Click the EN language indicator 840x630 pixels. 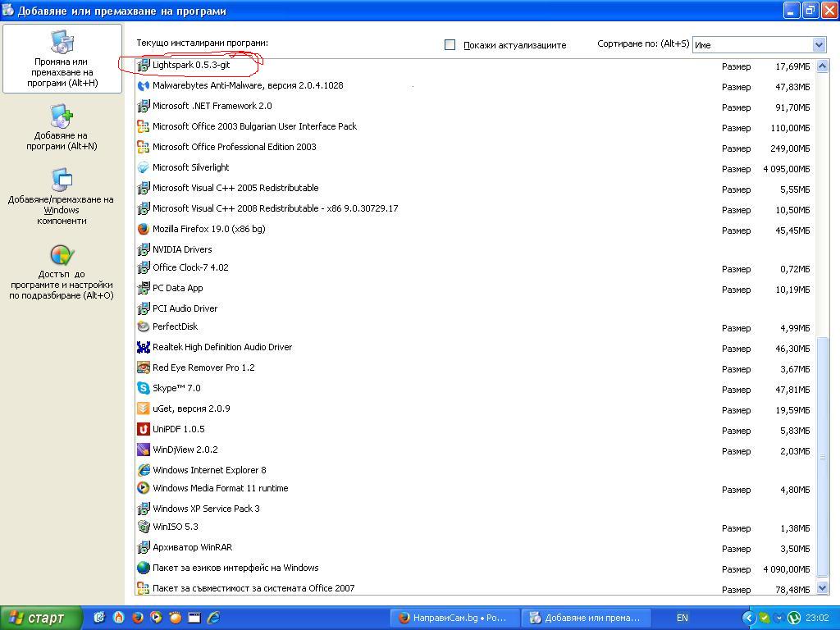(x=682, y=618)
